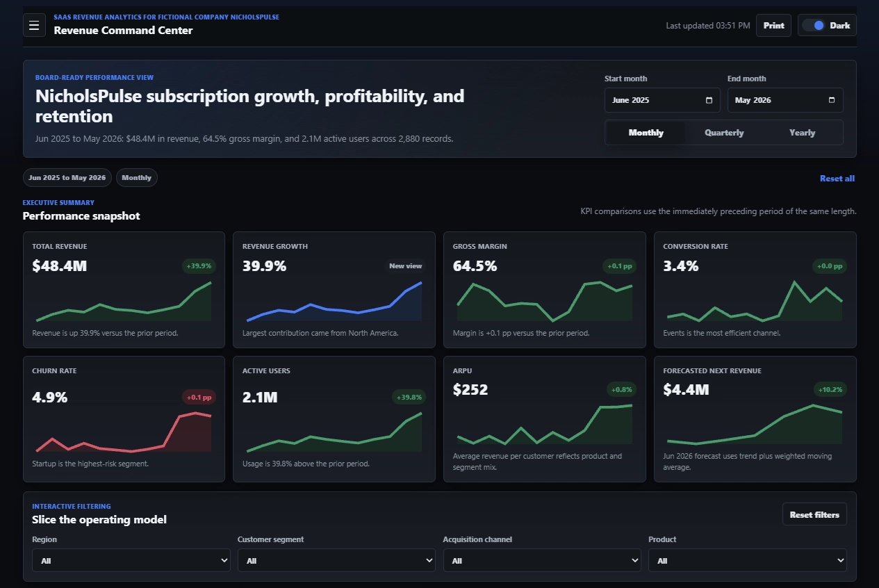The height and width of the screenshot is (588, 879).
Task: Click the 3.4% conversion rate value
Action: 681,266
